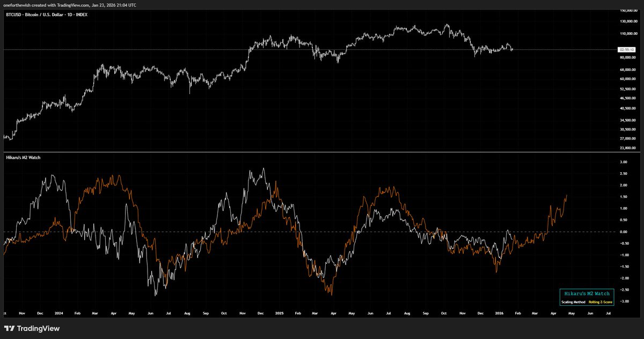Viewport: 644px width, 339px height.
Task: Click the Scaling Method label in the legend
Action: pos(574,303)
